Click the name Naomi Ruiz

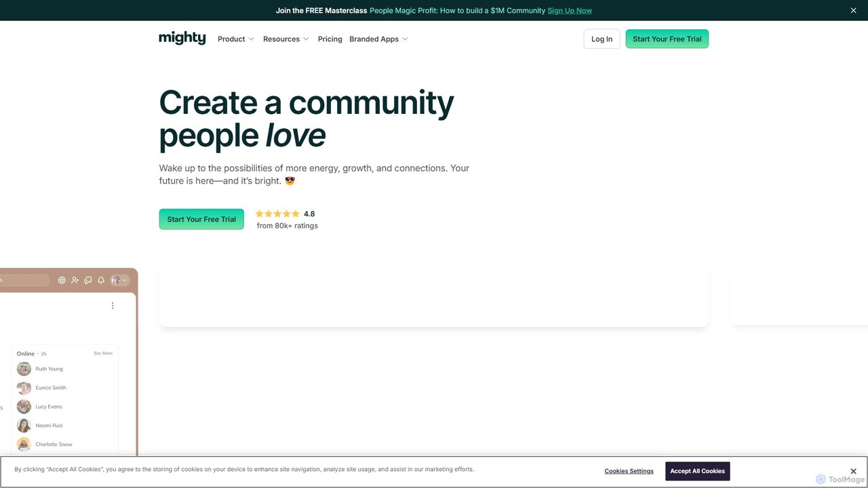tap(49, 426)
